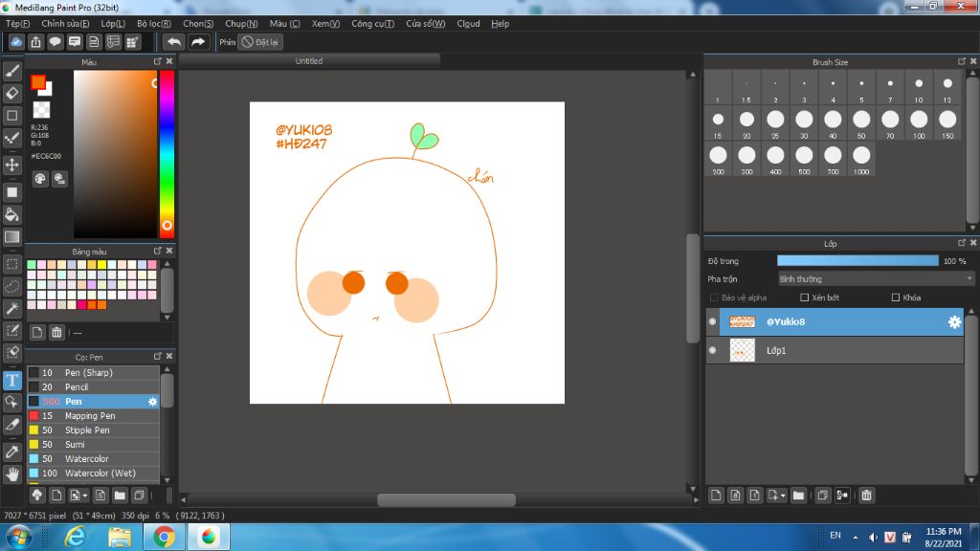Click the Đặt lại reset button
This screenshot has width=980, height=551.
click(260, 42)
